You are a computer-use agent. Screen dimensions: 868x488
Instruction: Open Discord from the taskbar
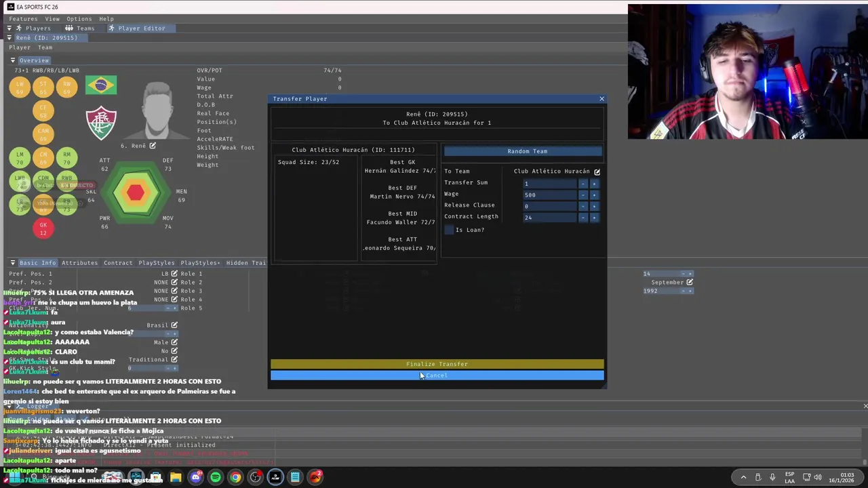pos(196,477)
